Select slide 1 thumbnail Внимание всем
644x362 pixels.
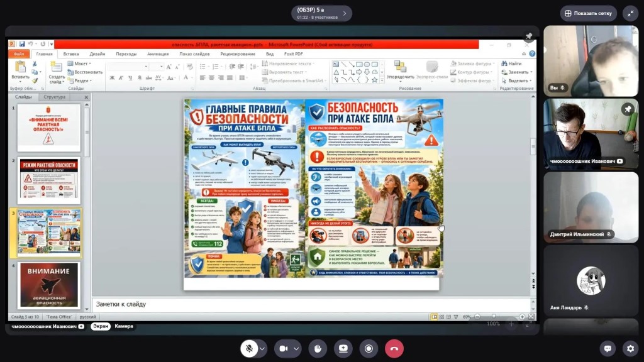tap(49, 128)
